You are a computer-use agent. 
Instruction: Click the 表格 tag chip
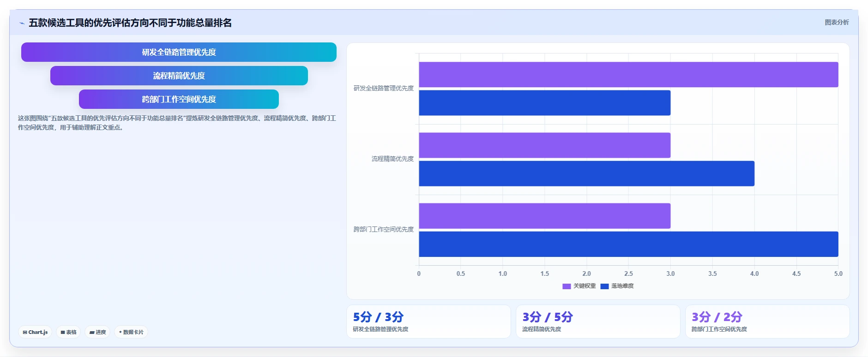tap(68, 332)
